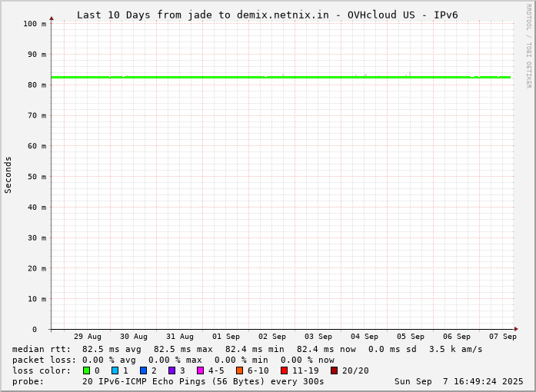Viewport: 536px width, 392px height.
Task: Click the '3.5 k am/s' value
Action: click(x=456, y=349)
